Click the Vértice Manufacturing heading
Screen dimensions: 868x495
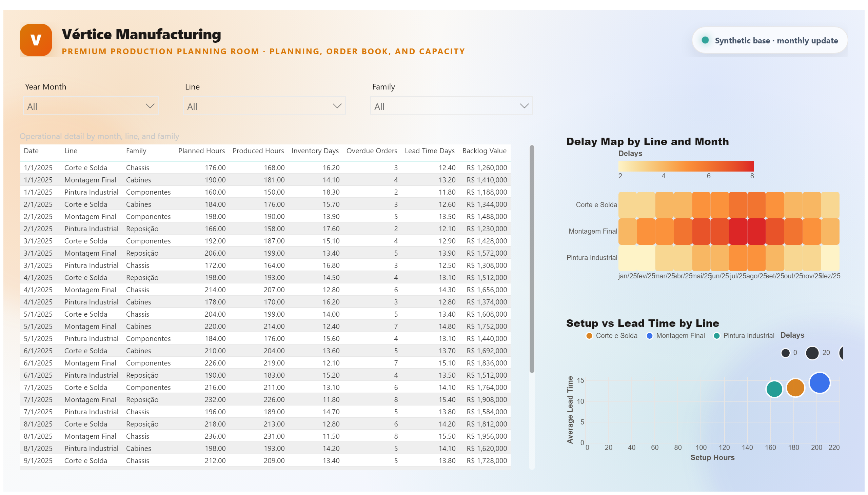[x=141, y=34]
